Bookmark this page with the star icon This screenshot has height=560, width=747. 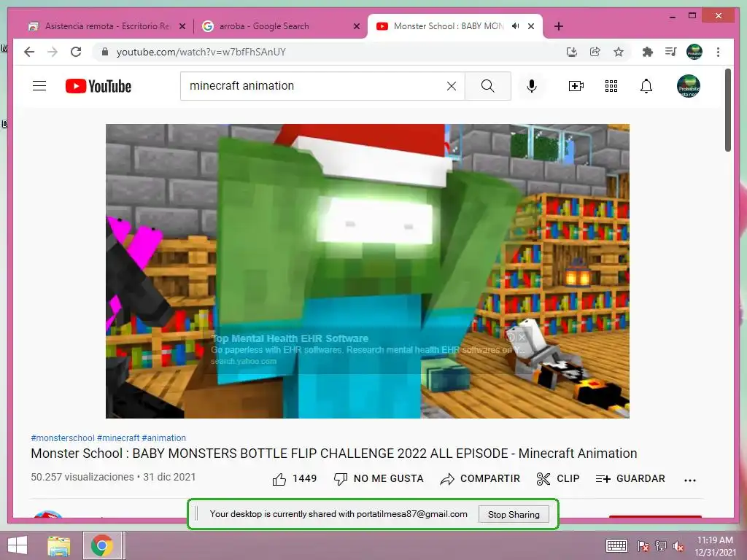(x=619, y=52)
